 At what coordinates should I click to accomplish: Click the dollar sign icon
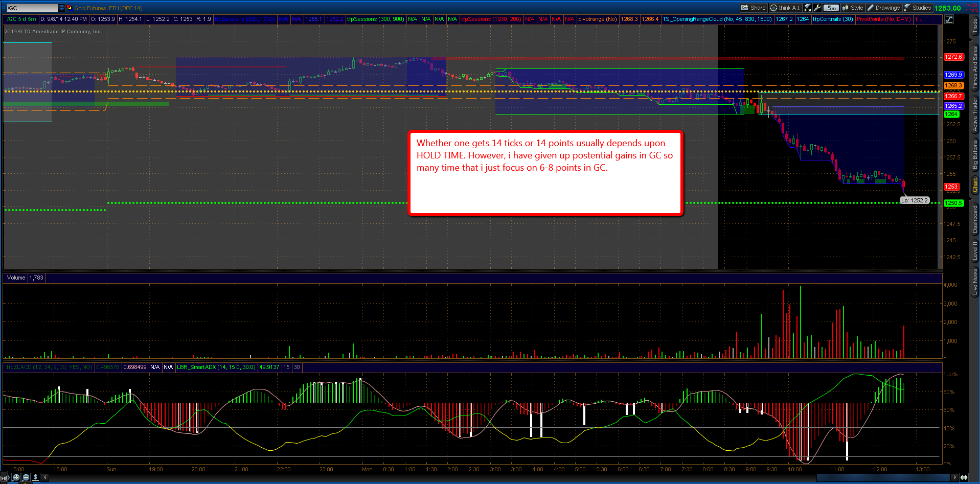pos(36,477)
